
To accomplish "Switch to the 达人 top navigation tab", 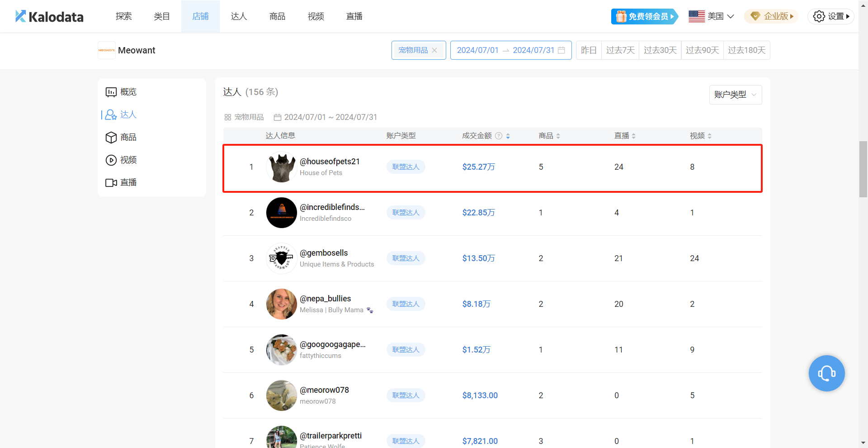I will tap(239, 16).
